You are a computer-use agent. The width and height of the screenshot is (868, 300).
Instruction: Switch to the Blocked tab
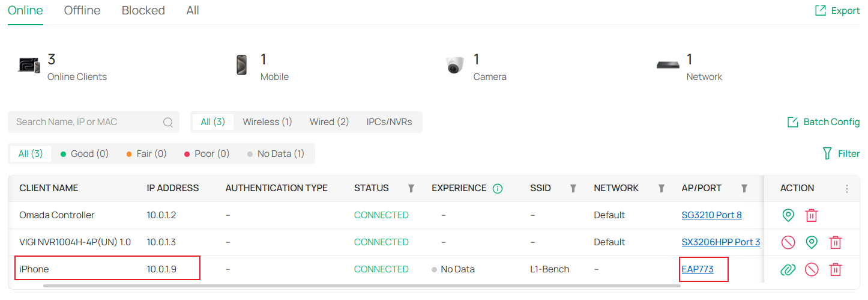143,11
